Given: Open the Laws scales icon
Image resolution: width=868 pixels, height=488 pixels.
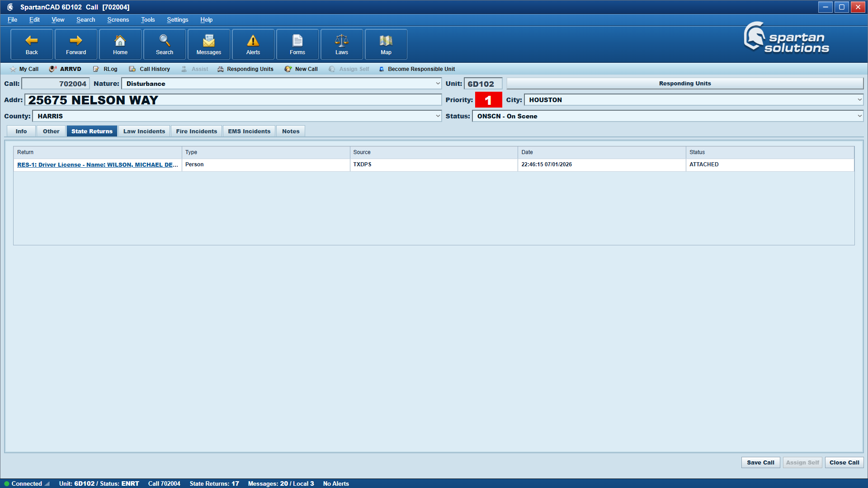Looking at the screenshot, I should tap(342, 44).
